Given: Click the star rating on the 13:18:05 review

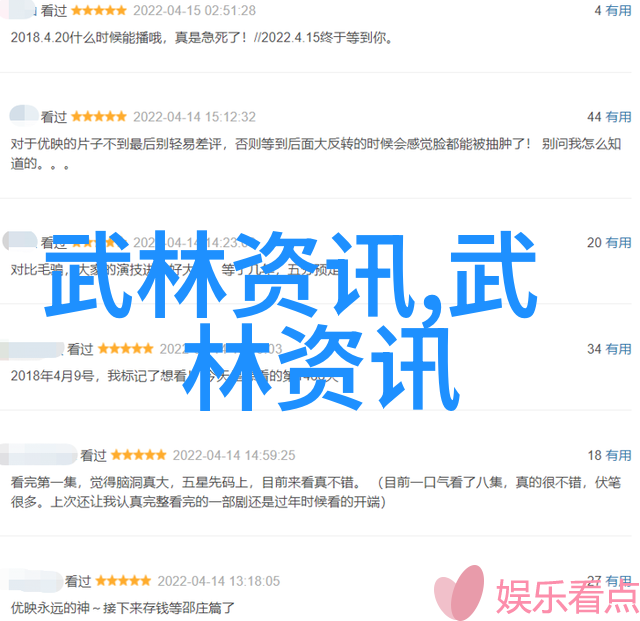Looking at the screenshot, I should 123,581.
